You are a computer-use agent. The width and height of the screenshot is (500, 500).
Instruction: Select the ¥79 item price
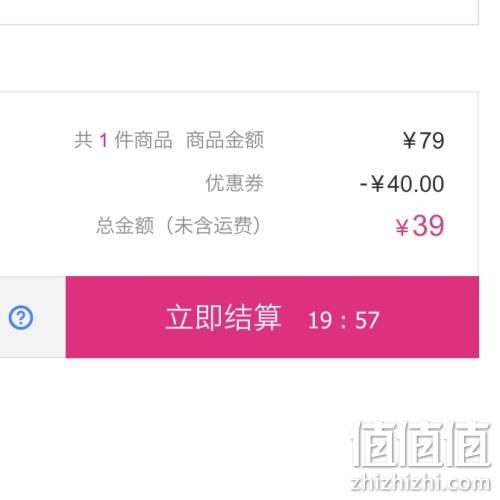423,140
